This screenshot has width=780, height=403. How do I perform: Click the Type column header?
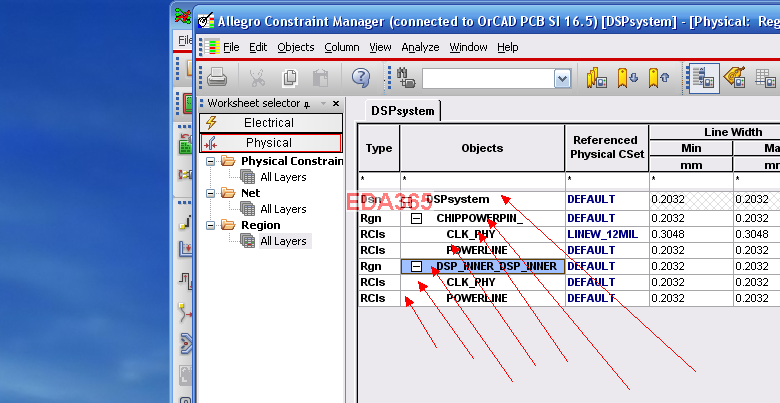[x=379, y=148]
